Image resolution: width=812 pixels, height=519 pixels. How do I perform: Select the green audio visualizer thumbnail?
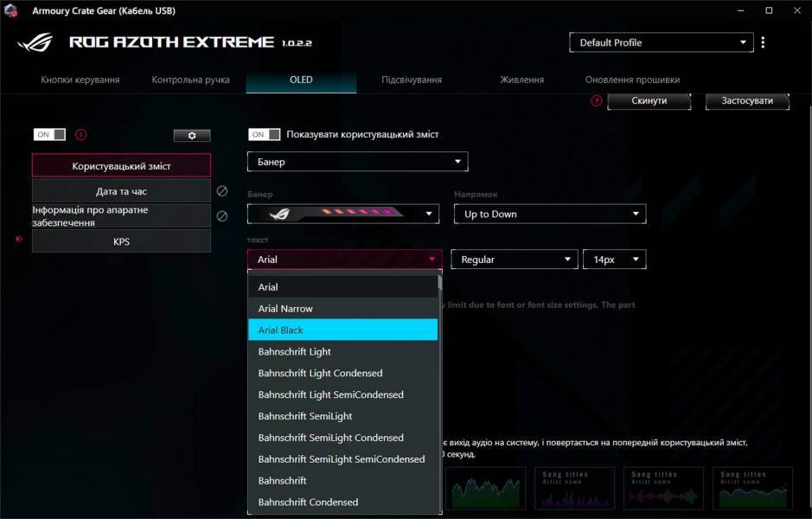point(486,489)
